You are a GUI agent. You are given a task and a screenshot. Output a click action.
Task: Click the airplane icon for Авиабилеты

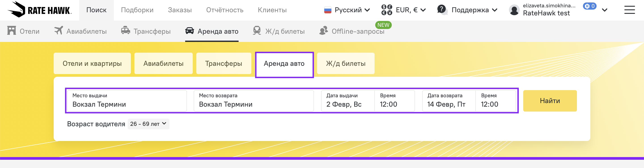[59, 31]
